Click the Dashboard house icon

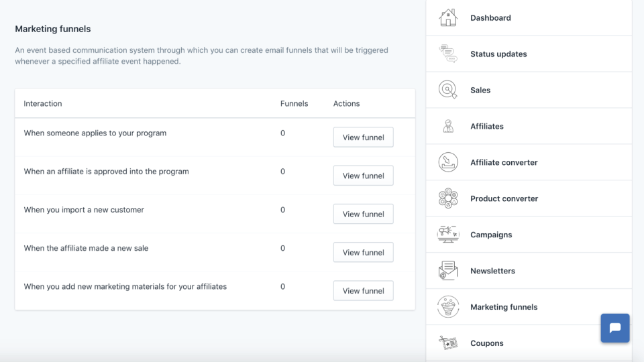click(448, 18)
